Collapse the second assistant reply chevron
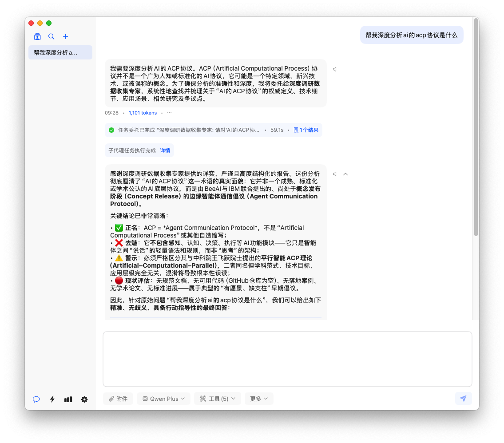Viewport: 504px width, 443px height. (345, 174)
